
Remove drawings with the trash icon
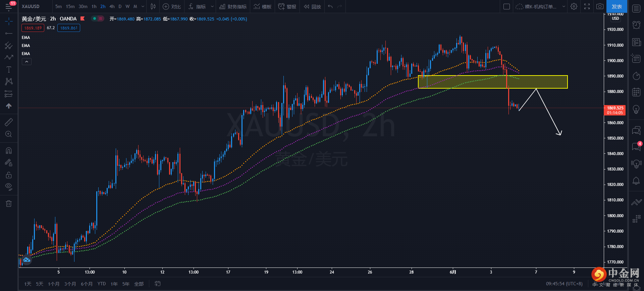[x=9, y=203]
